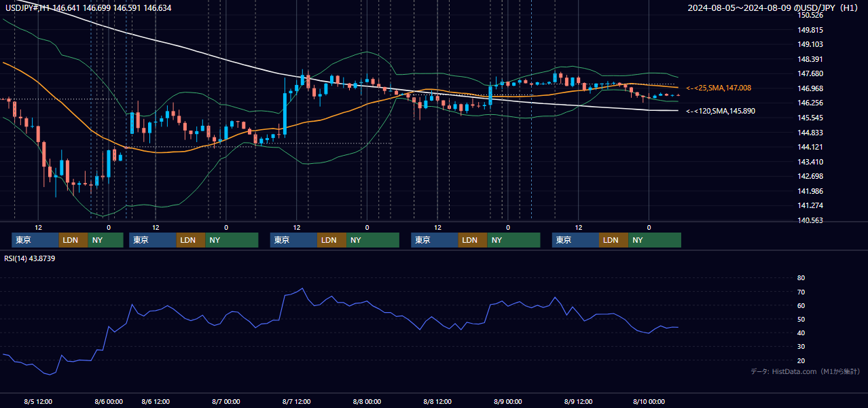Click the last day's NY session box
The height and width of the screenshot is (408, 868).
tap(654, 240)
